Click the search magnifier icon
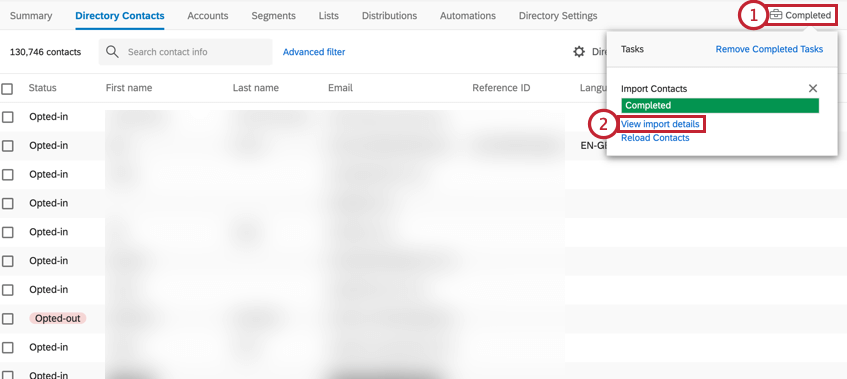 coord(112,52)
